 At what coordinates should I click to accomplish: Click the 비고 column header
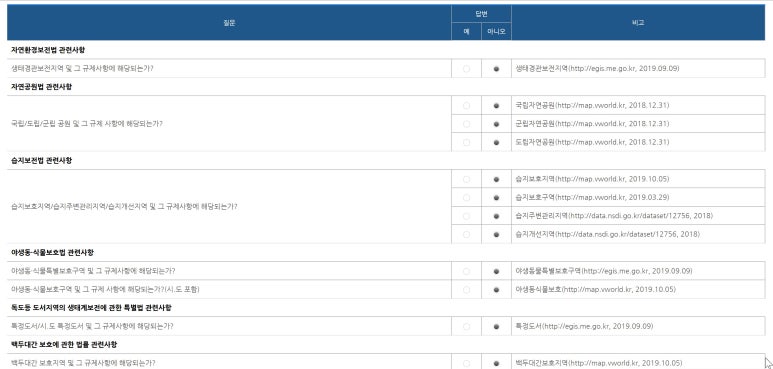click(638, 23)
